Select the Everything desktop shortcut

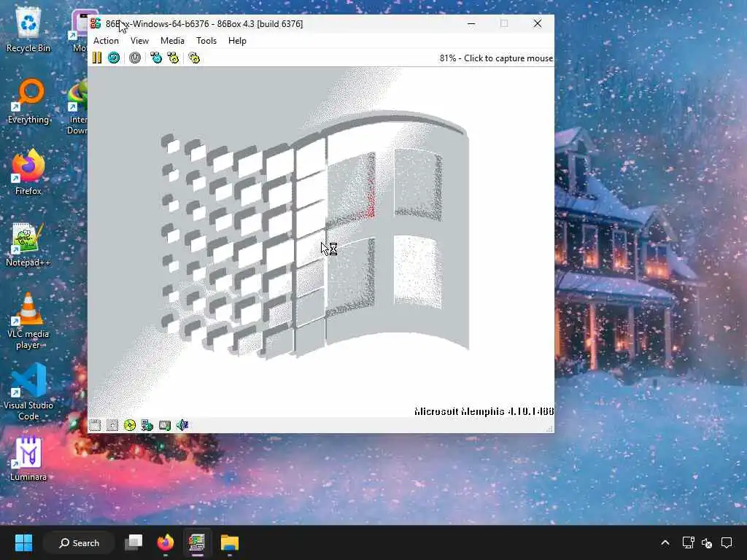[28, 101]
